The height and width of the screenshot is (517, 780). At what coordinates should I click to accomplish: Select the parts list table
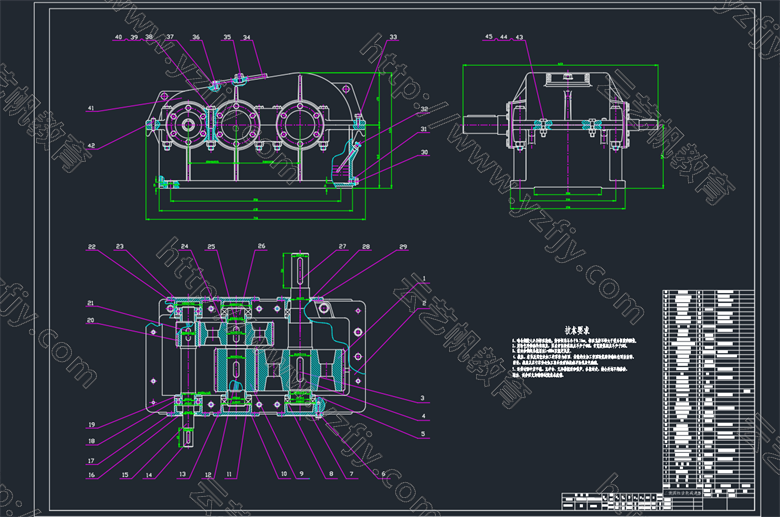(x=708, y=389)
